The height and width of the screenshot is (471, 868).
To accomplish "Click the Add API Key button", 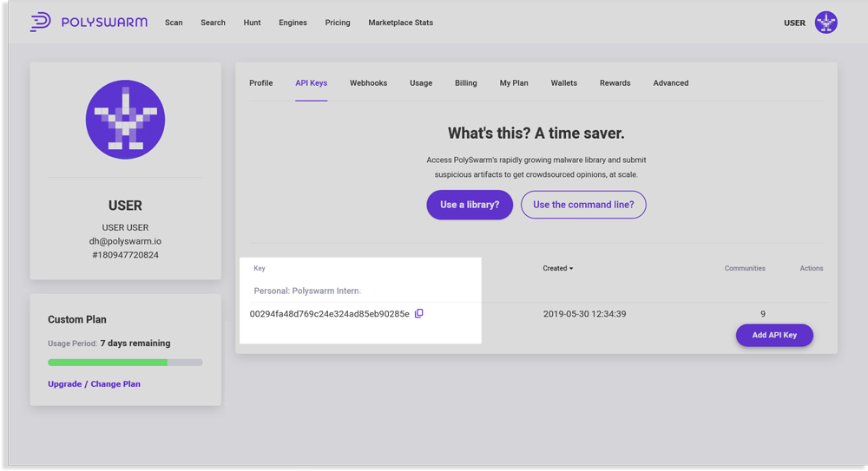I will (x=774, y=336).
